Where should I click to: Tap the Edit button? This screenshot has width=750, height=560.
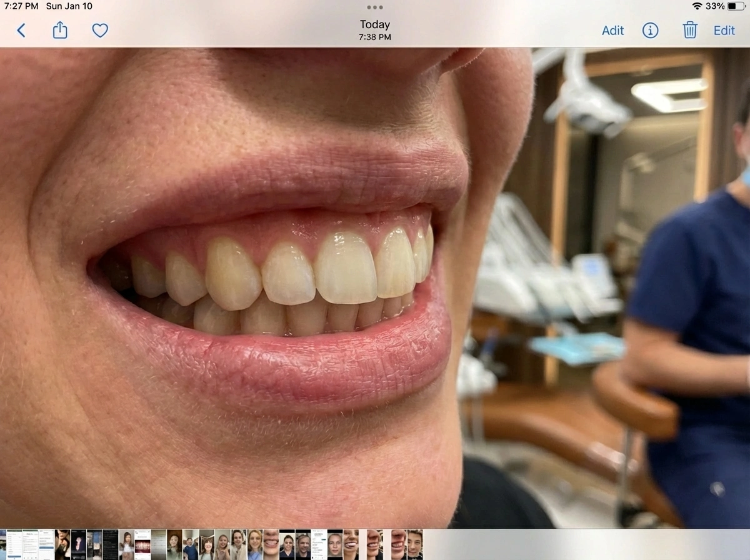pyautogui.click(x=724, y=30)
